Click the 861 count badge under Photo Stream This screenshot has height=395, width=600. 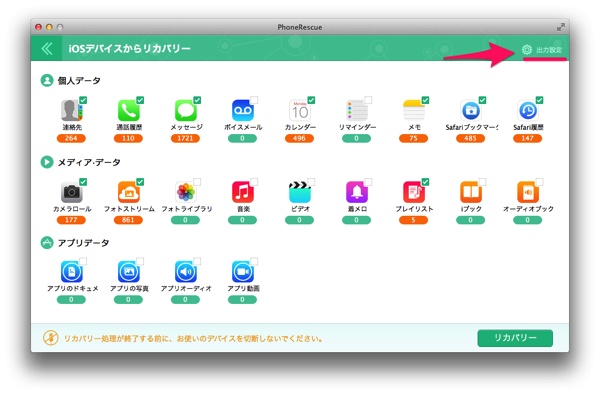click(128, 220)
